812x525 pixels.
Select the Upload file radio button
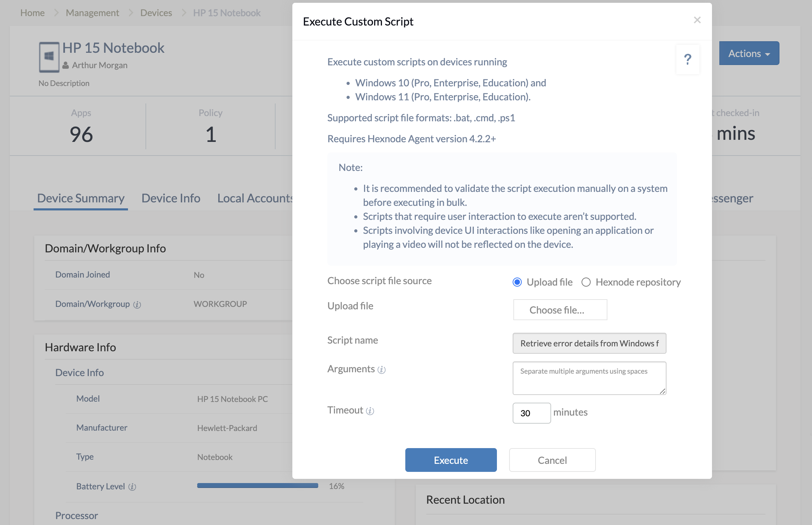tap(517, 282)
